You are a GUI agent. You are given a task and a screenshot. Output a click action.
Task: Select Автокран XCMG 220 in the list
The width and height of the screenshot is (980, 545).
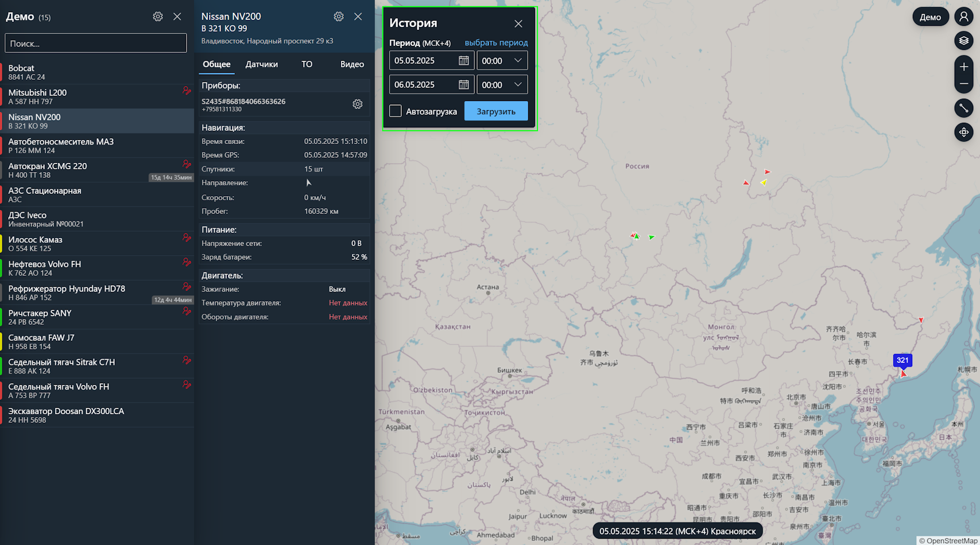[97, 170]
